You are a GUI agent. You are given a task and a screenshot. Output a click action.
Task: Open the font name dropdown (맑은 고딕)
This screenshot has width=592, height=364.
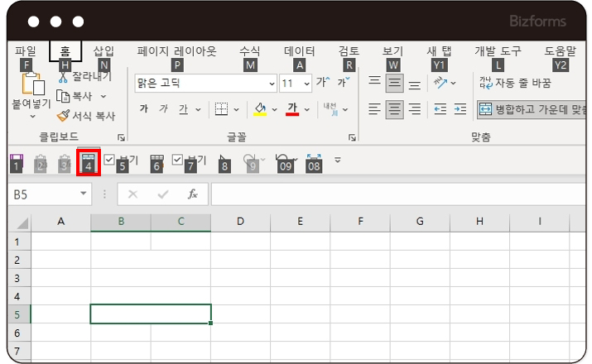272,84
